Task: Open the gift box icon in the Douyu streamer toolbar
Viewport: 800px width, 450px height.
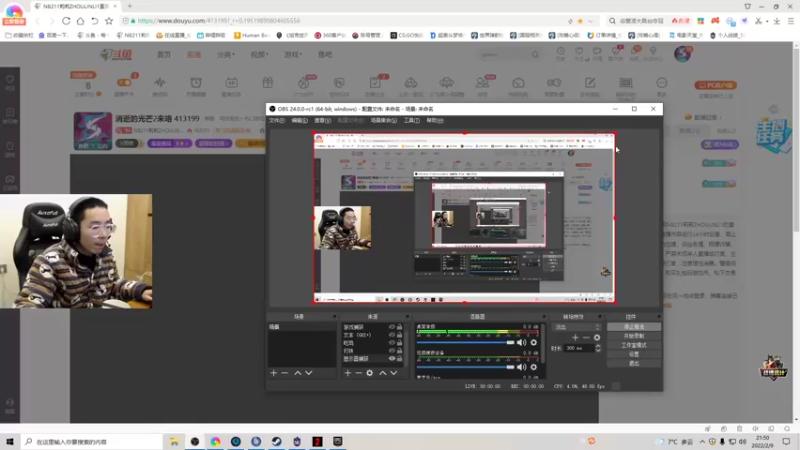Action: [267, 83]
